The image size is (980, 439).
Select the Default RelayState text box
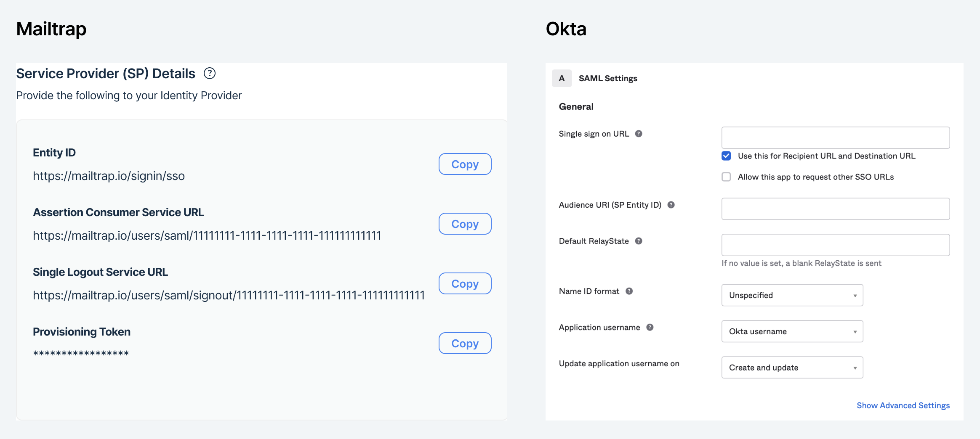[x=835, y=245]
